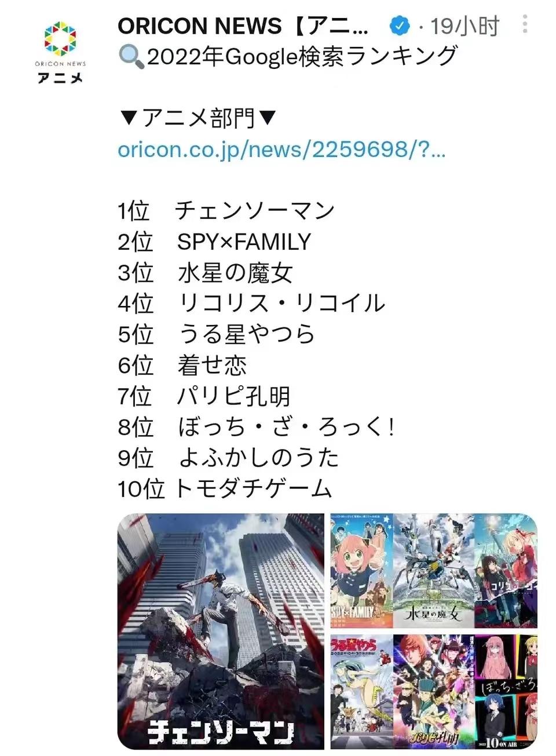The width and height of the screenshot is (556, 756).
Task: Open the ORICON NEWS profile avatar
Action: pyautogui.click(x=60, y=52)
